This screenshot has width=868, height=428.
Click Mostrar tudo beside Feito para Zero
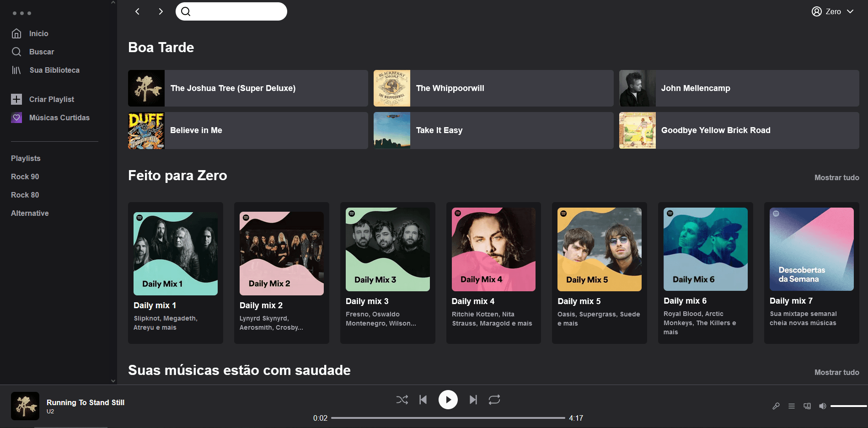(836, 177)
